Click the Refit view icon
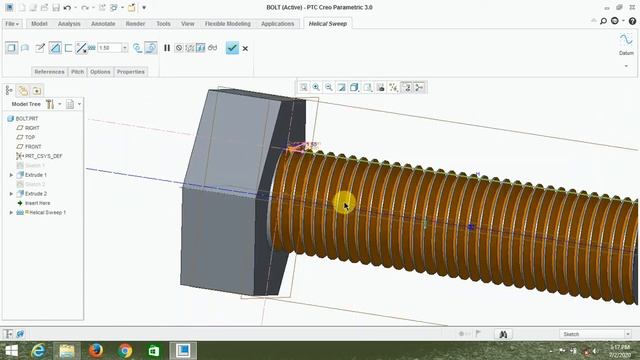640x360 pixels. tap(303, 87)
